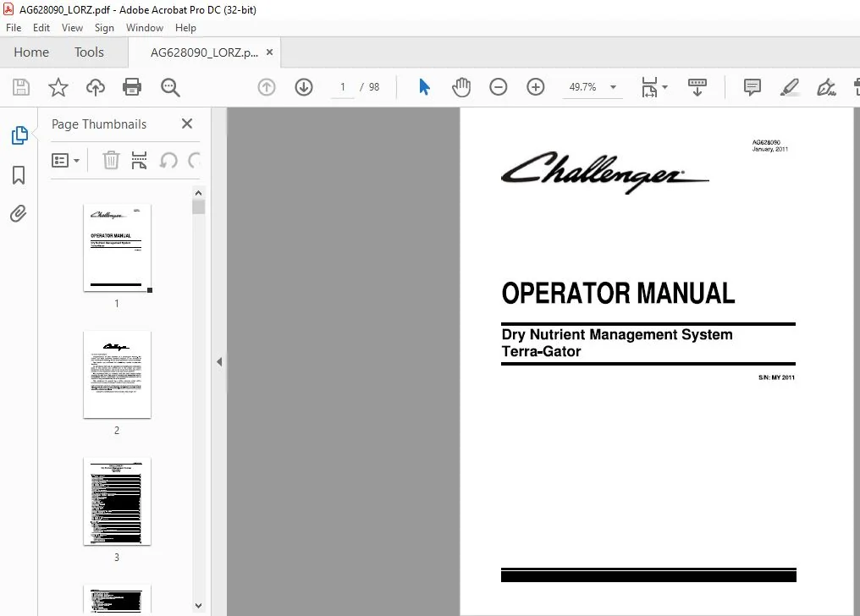
Task: Open Page Thumbnails sidebar icon
Action: (x=19, y=135)
